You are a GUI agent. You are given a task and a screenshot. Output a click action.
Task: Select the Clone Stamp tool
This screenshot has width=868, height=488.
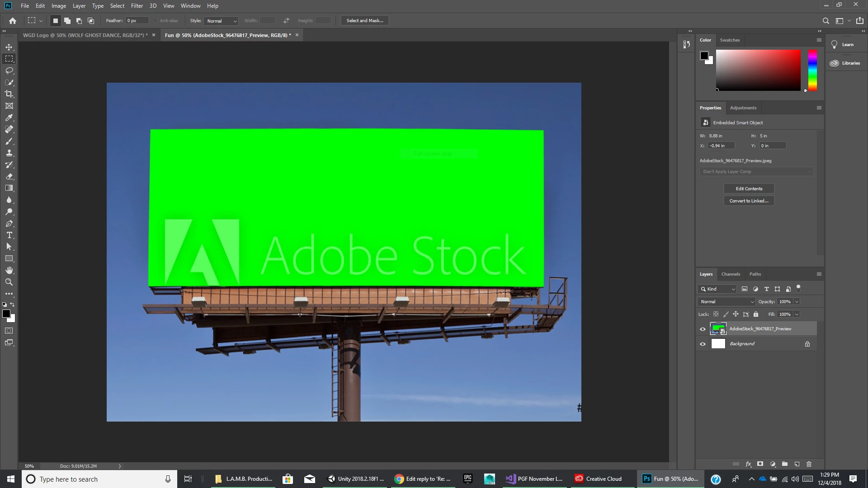9,153
